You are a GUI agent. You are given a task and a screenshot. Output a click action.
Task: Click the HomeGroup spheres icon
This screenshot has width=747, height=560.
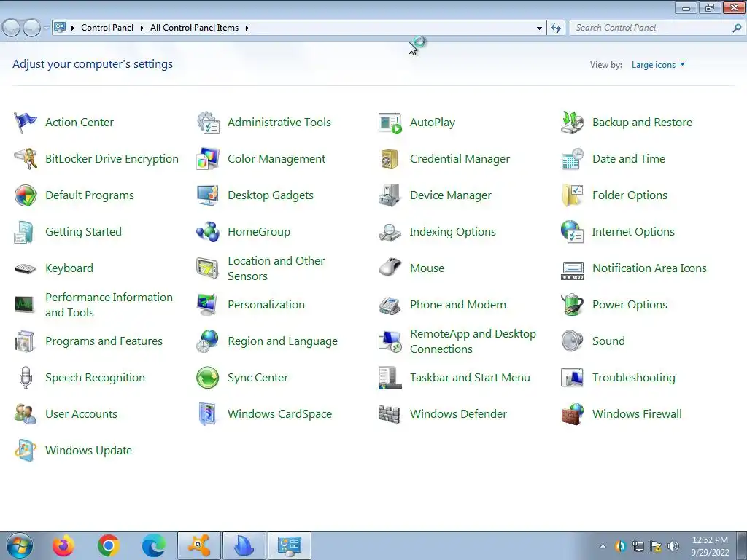click(x=208, y=232)
